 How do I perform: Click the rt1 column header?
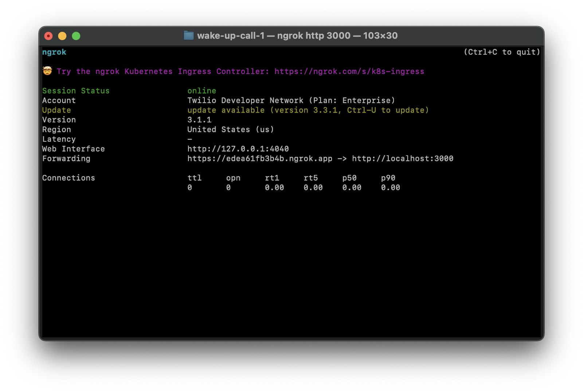[272, 178]
